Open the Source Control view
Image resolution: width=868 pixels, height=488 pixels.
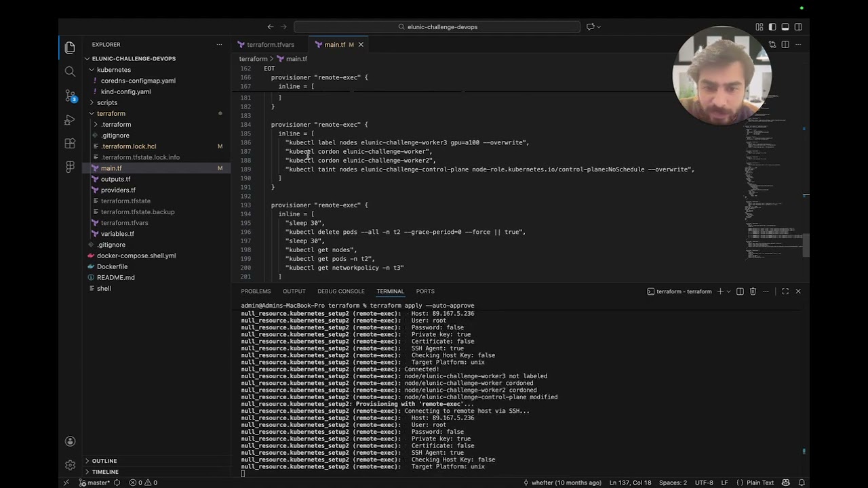(70, 96)
